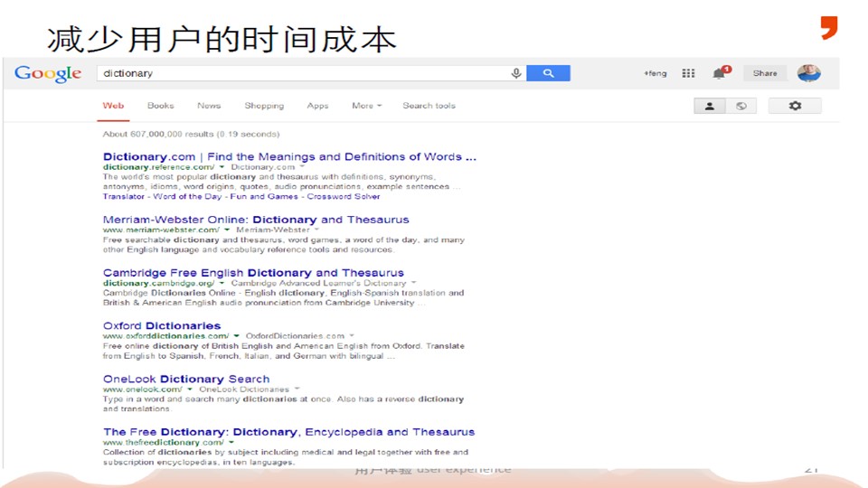Click the www.oxforddictionaries.com green URL
Image resolution: width=868 pixels, height=488 pixels.
point(165,336)
